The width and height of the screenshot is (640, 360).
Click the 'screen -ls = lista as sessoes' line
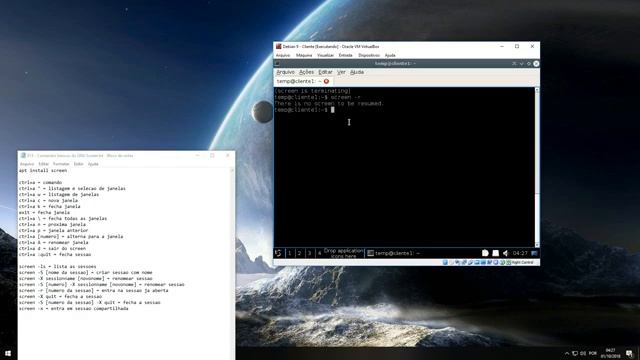58,266
